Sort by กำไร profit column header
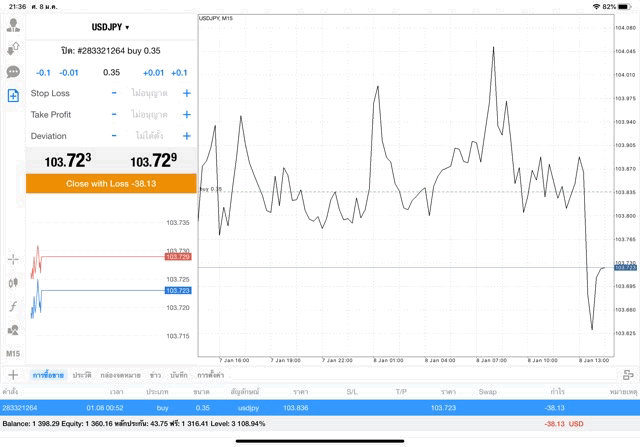The image size is (640, 447). (x=557, y=391)
